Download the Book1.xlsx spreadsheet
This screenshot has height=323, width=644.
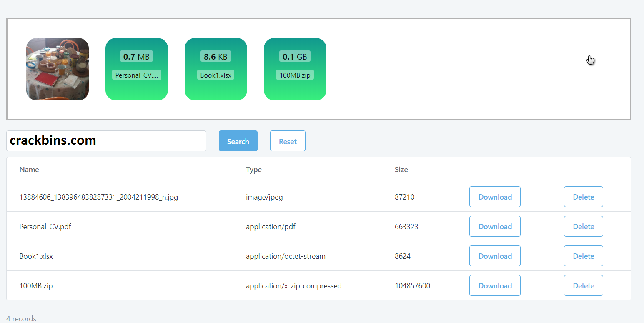pos(495,256)
